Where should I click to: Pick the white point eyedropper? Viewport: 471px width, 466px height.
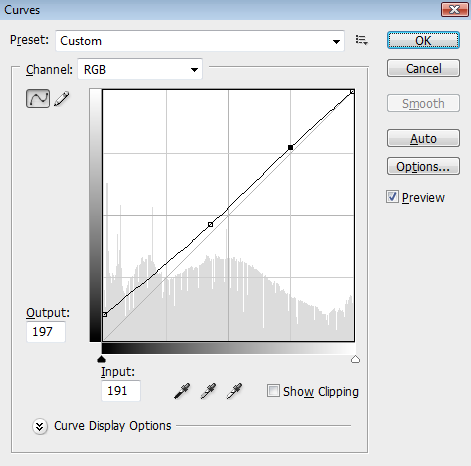tap(234, 391)
